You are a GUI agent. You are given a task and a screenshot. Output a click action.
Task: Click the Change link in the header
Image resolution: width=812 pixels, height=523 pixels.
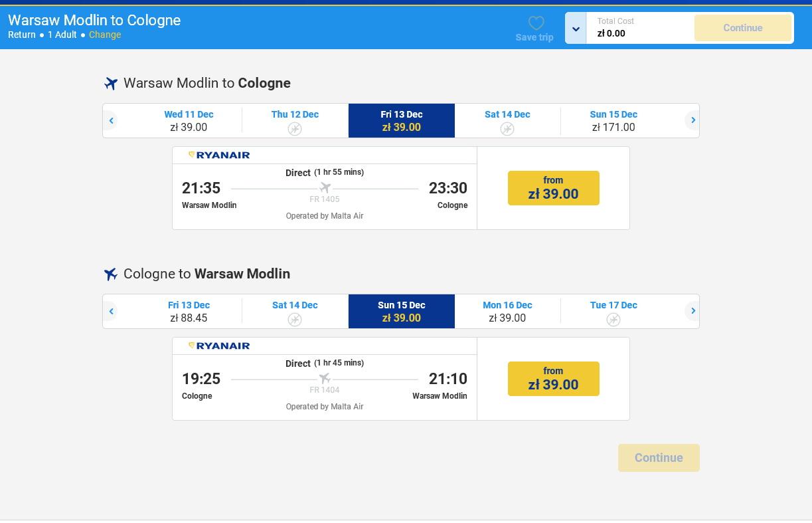[x=105, y=35]
